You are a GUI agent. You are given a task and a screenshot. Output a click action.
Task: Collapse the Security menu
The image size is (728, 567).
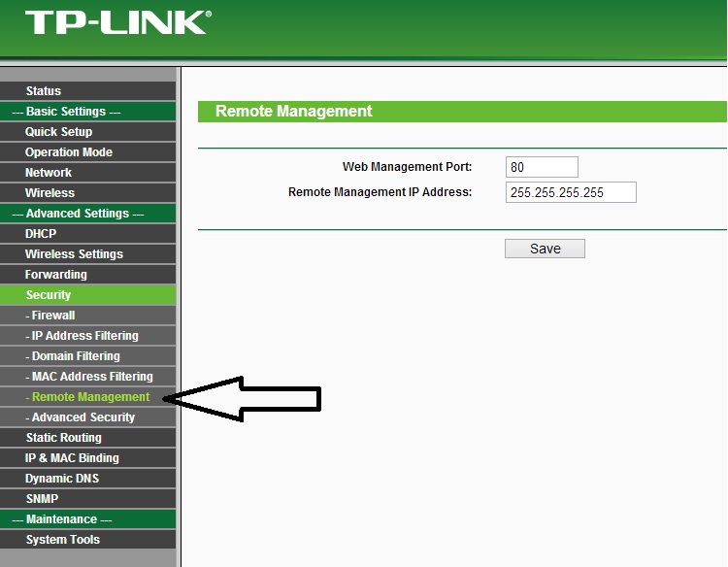87,295
